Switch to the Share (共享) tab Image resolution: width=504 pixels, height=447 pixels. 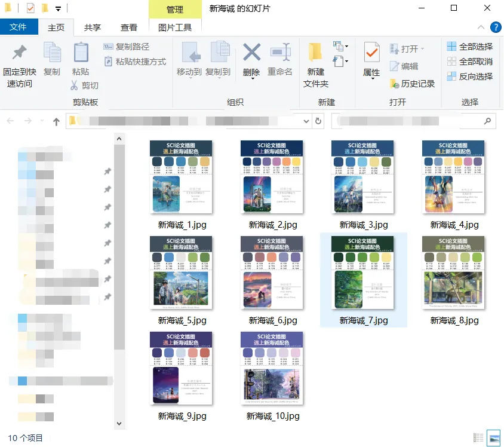pyautogui.click(x=93, y=27)
